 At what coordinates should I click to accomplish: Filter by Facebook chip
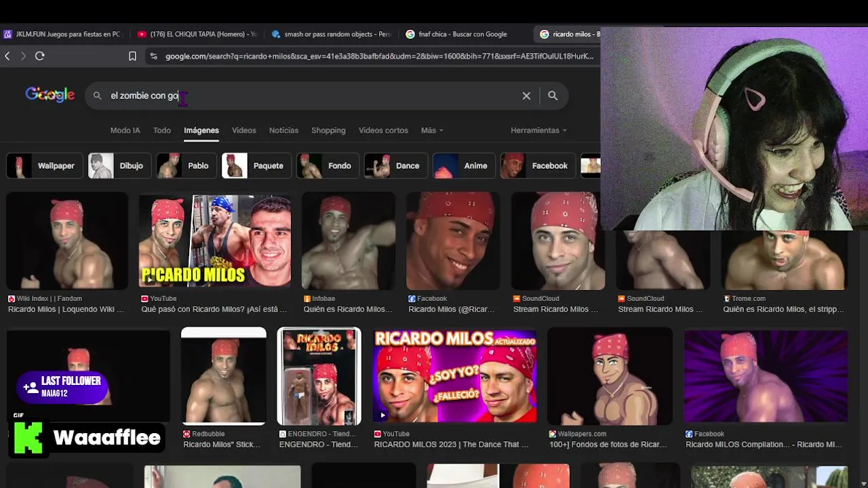point(538,165)
